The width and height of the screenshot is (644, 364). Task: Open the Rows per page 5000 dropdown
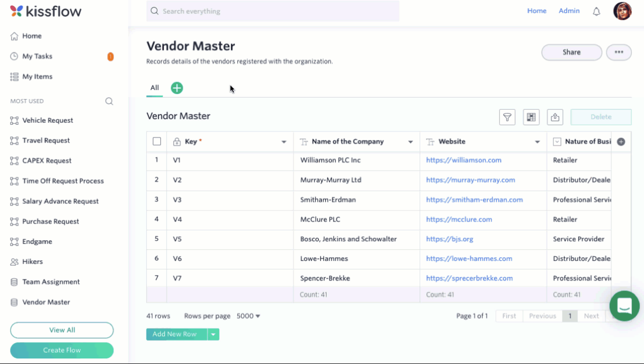pyautogui.click(x=249, y=316)
